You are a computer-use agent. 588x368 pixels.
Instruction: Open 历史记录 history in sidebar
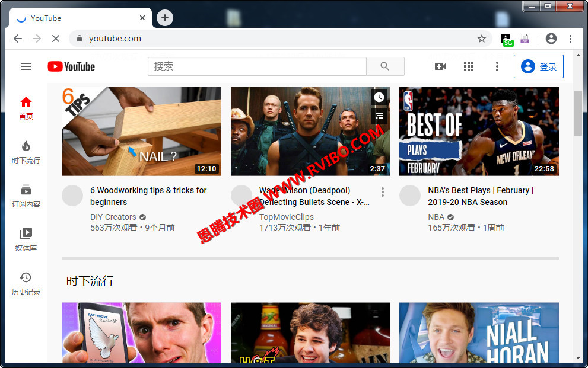click(x=26, y=284)
